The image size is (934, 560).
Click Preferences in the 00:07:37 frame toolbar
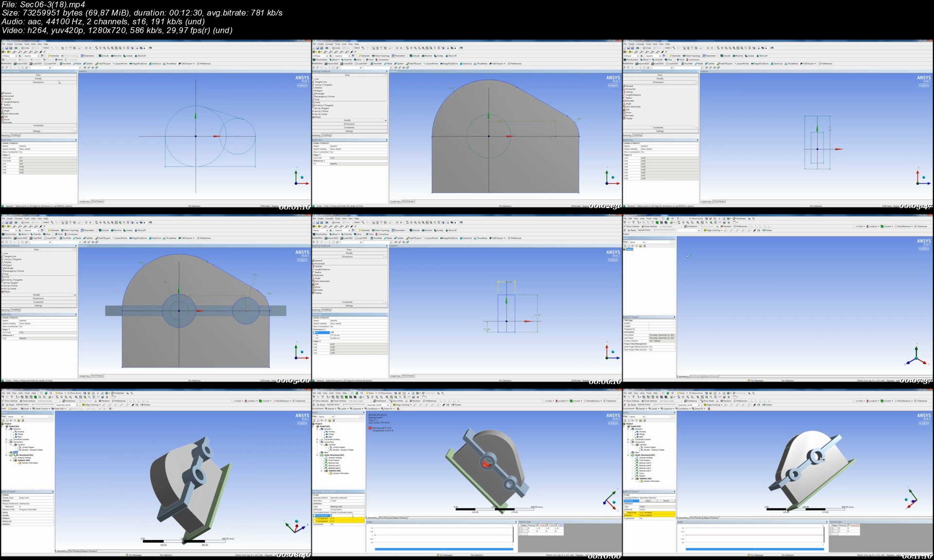pos(740,226)
